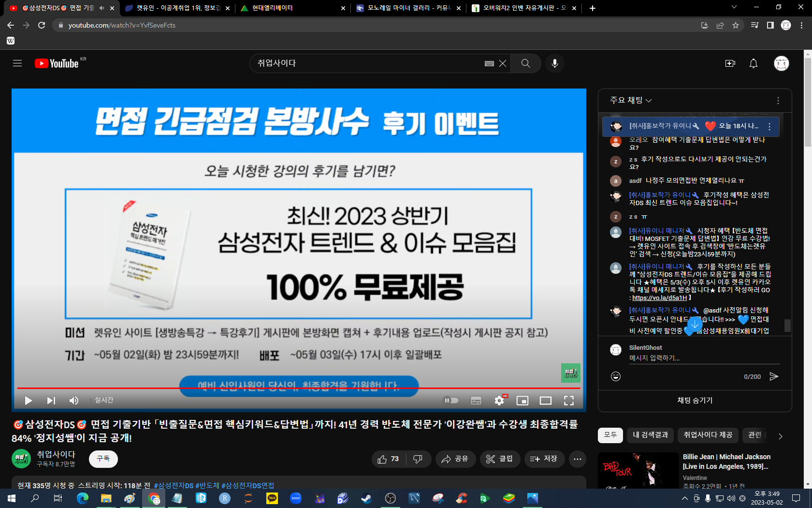
Task: Expand the 주요 채팅 dropdown
Action: [x=631, y=100]
